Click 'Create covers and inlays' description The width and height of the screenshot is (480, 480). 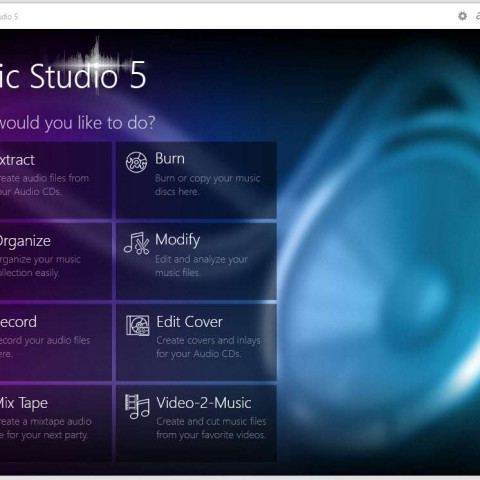[x=209, y=347]
